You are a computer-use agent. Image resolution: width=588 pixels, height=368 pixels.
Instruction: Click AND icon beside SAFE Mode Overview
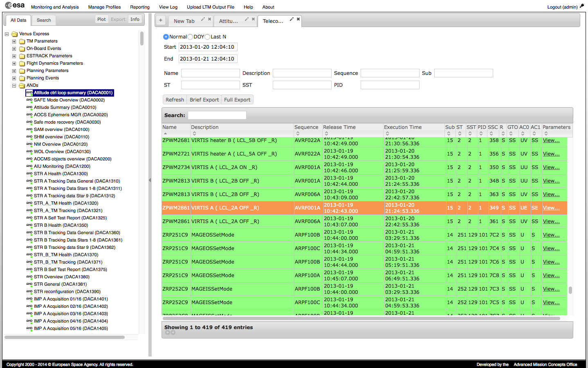(29, 100)
